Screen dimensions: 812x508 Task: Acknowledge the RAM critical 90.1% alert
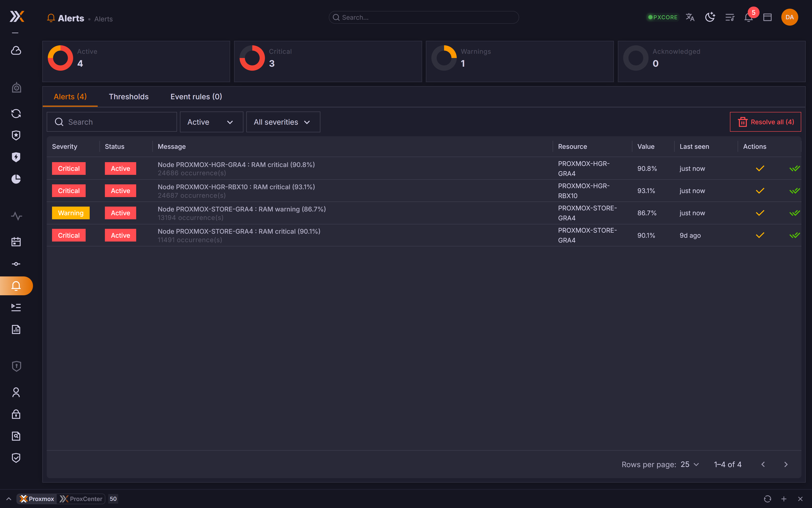tap(760, 235)
